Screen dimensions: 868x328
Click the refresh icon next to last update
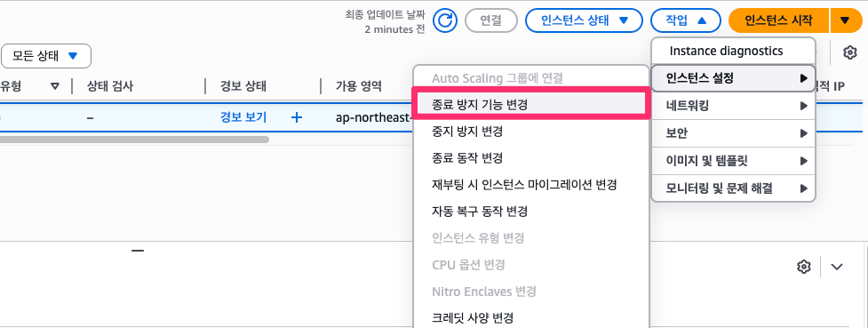click(445, 21)
